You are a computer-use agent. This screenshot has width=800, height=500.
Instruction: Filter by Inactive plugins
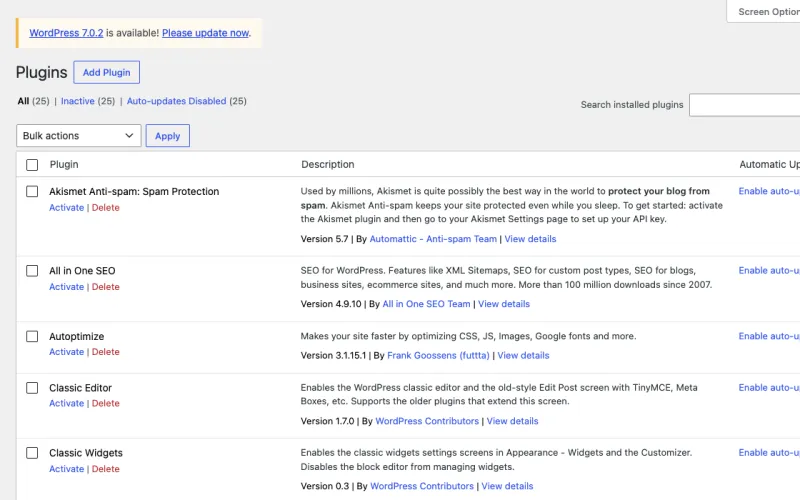(78, 101)
